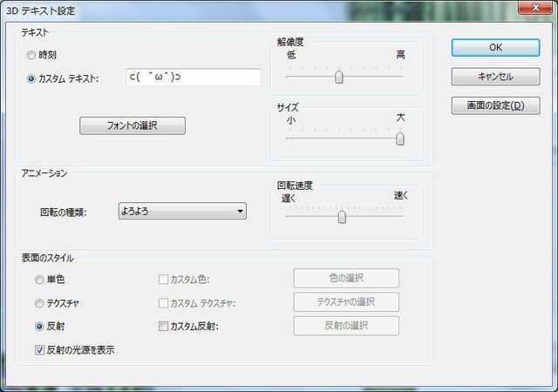The height and width of the screenshot is (392, 558).
Task: Click the 色の選択 button
Action: point(346,278)
